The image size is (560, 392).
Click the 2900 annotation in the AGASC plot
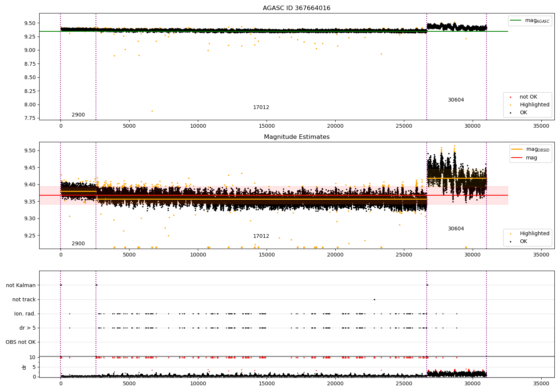pyautogui.click(x=78, y=115)
